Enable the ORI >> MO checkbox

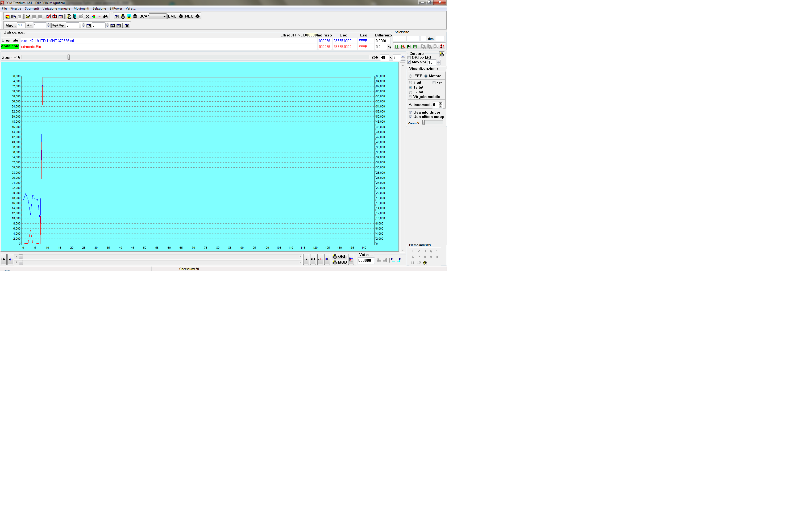409,58
